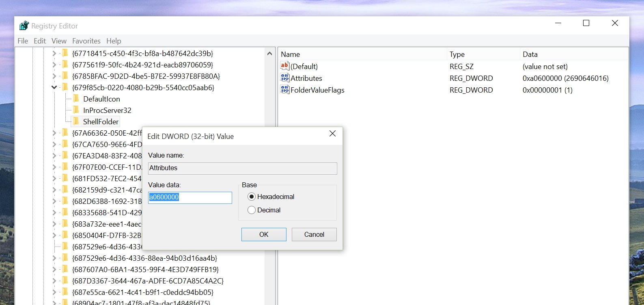
Task: Open the Favorites menu
Action: (86, 41)
